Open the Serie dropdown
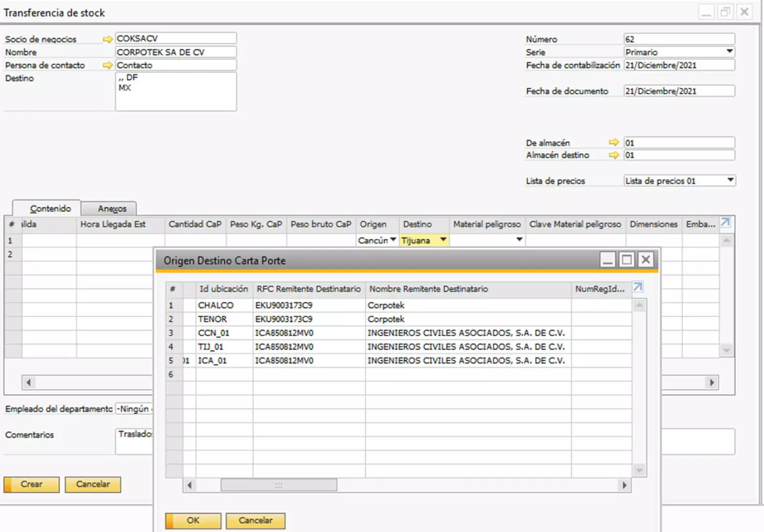This screenshot has height=532, width=764. [x=729, y=52]
